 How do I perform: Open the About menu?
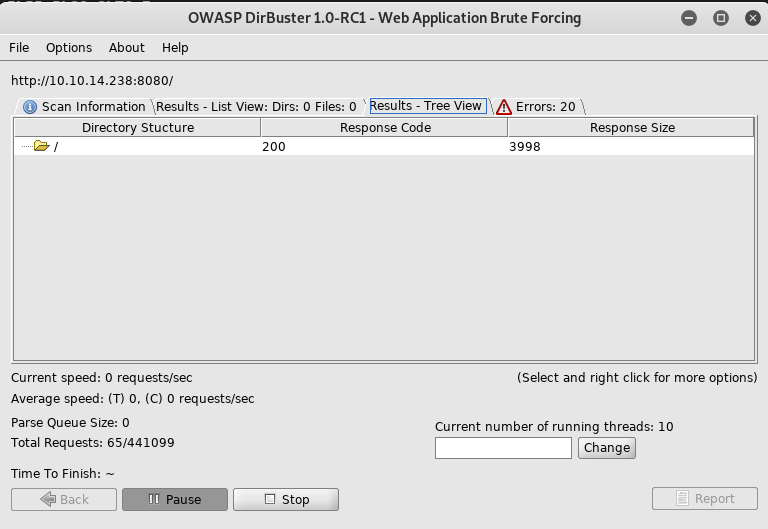click(x=127, y=47)
